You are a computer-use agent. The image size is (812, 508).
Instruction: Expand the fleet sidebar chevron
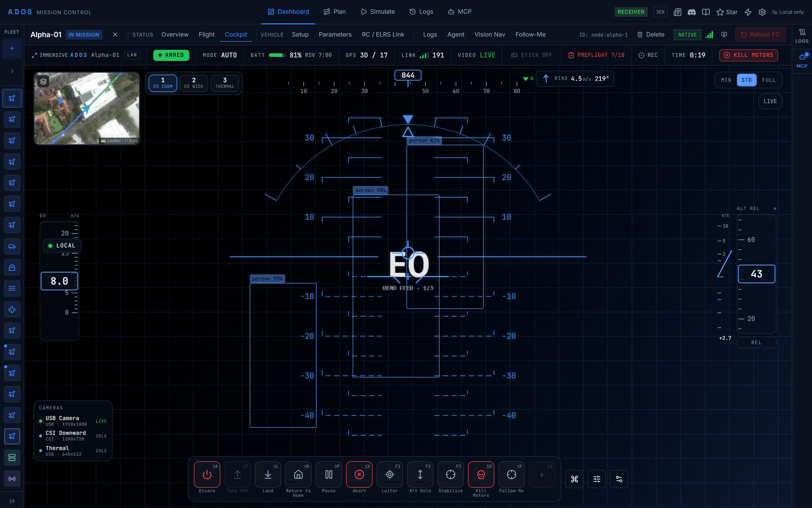12,71
